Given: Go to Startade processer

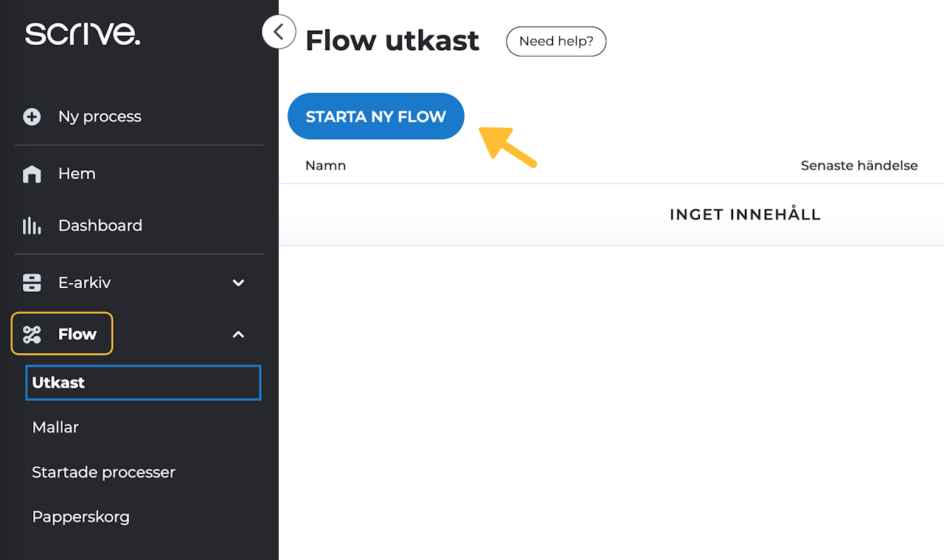Looking at the screenshot, I should click(103, 472).
